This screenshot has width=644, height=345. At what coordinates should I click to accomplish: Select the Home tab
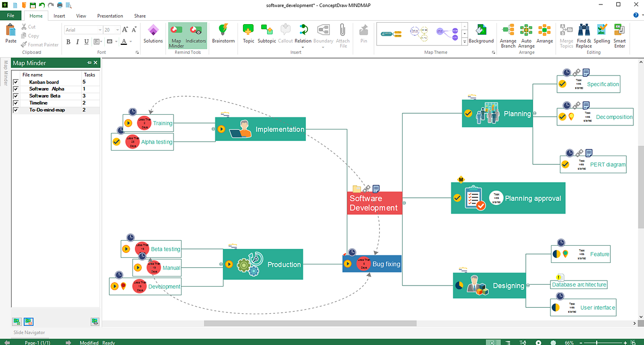[x=36, y=16]
